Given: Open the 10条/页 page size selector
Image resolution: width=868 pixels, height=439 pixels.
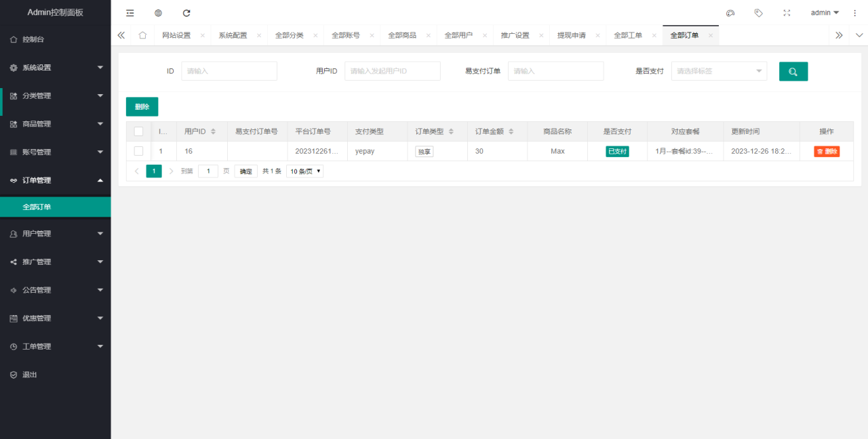Looking at the screenshot, I should [x=304, y=171].
